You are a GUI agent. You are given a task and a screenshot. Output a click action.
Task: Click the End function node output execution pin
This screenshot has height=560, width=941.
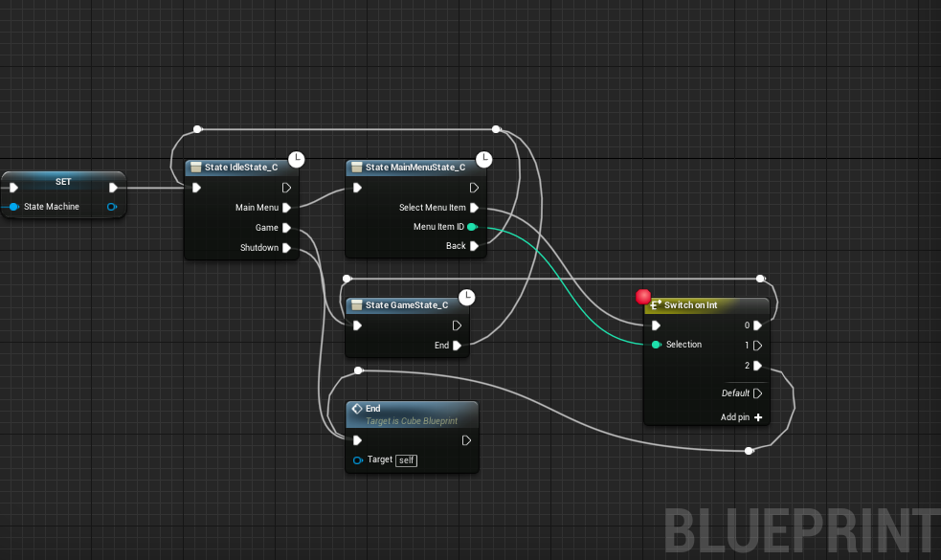click(466, 440)
